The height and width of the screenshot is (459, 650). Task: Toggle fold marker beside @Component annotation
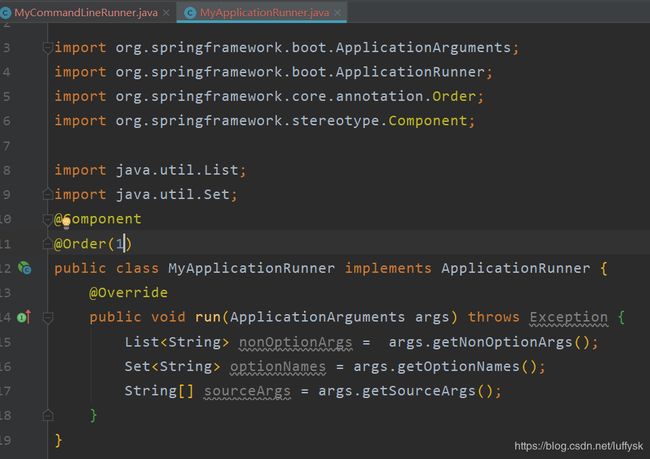48,219
